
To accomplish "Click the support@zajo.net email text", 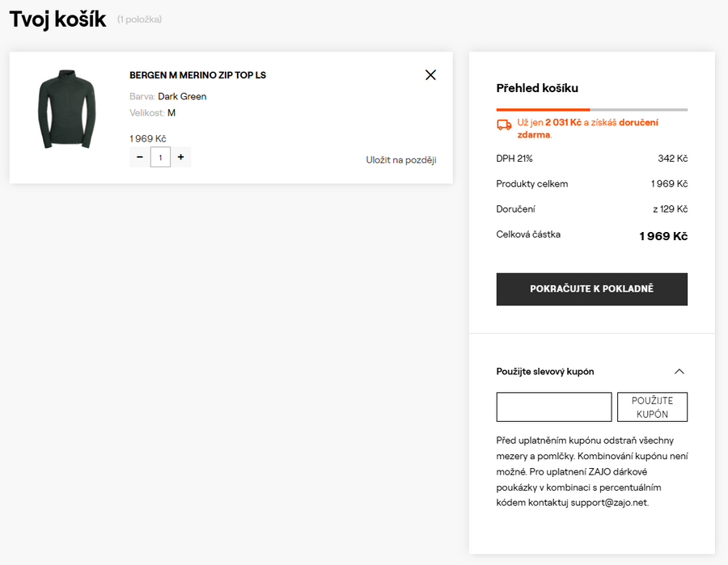I will pos(607,503).
